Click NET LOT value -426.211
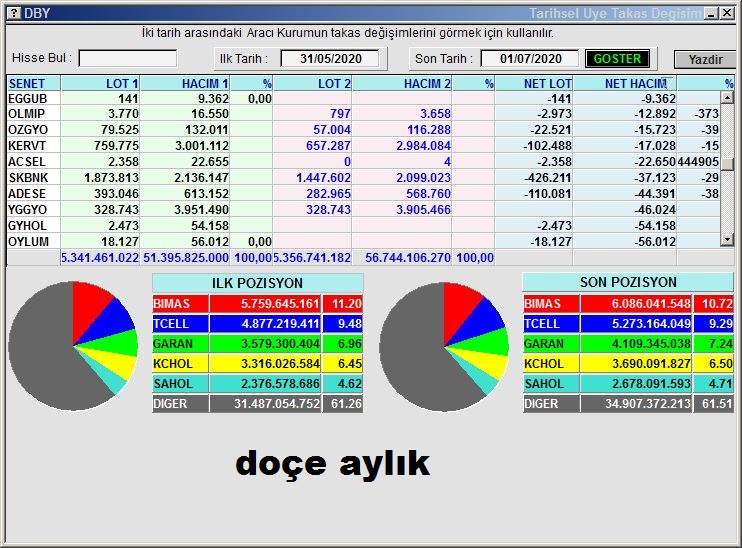Viewport: 742px width, 548px height. 547,178
